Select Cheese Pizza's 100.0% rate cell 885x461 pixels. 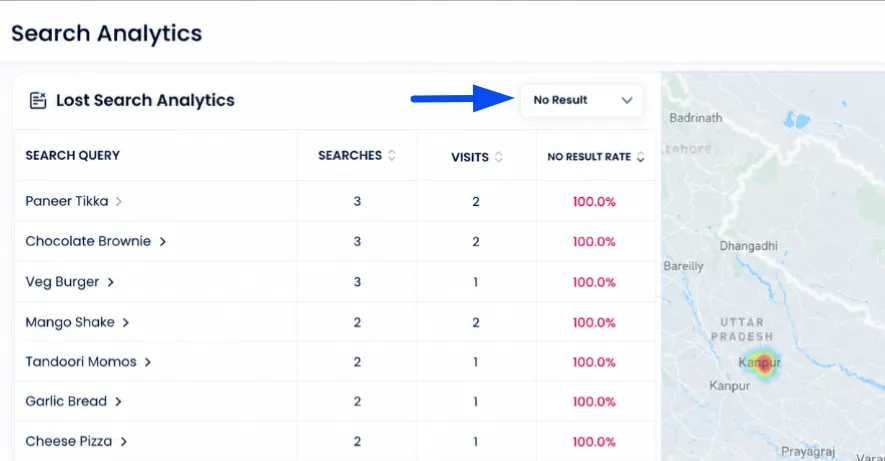(594, 442)
